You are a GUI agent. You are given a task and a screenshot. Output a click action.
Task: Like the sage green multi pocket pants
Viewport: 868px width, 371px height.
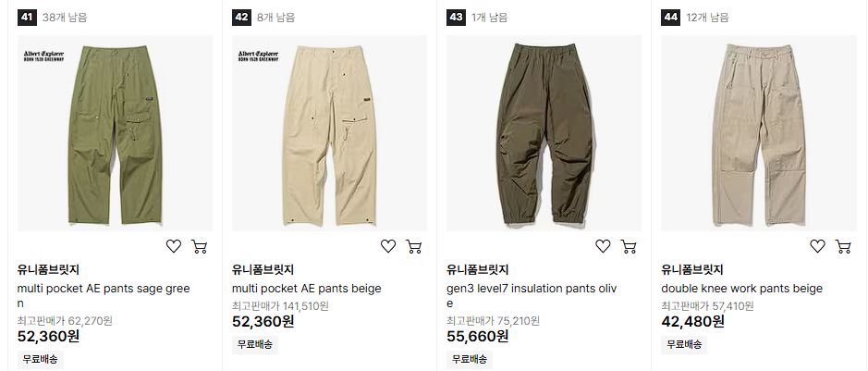click(x=174, y=246)
